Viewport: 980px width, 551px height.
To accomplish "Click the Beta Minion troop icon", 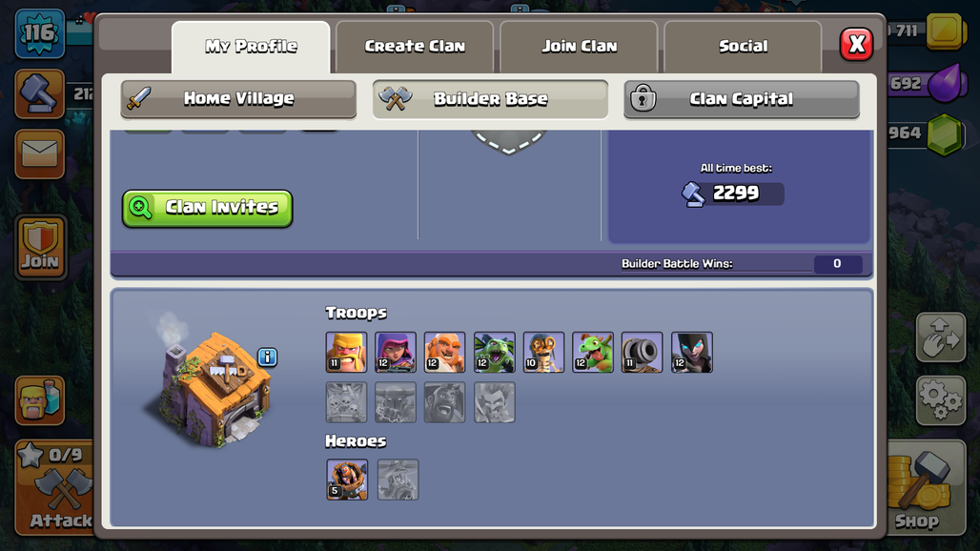I will tap(495, 353).
